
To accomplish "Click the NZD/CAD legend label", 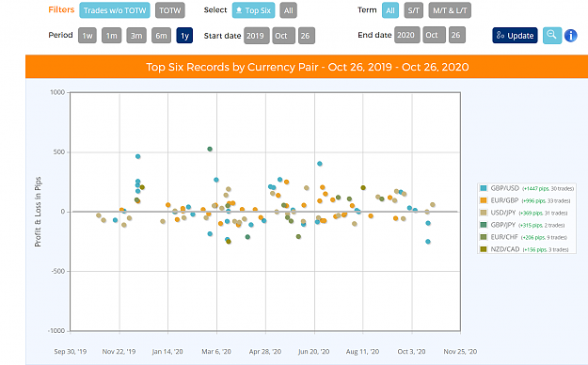I will (x=505, y=249).
